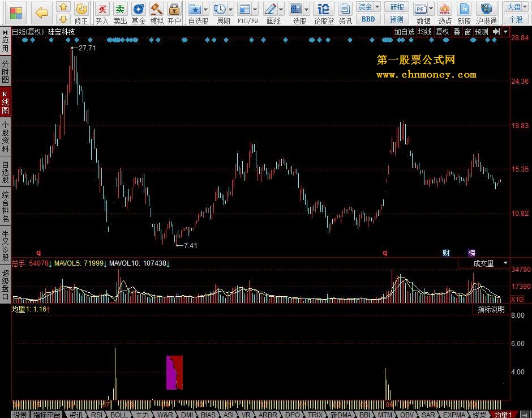Switch to the RSI indicator tab
Screen dimensions: 532x418
pos(97,415)
